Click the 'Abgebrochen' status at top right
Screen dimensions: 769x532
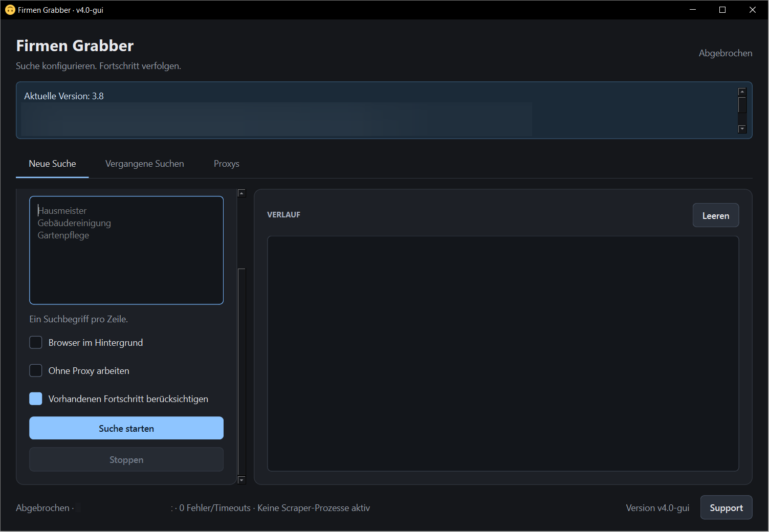tap(726, 53)
